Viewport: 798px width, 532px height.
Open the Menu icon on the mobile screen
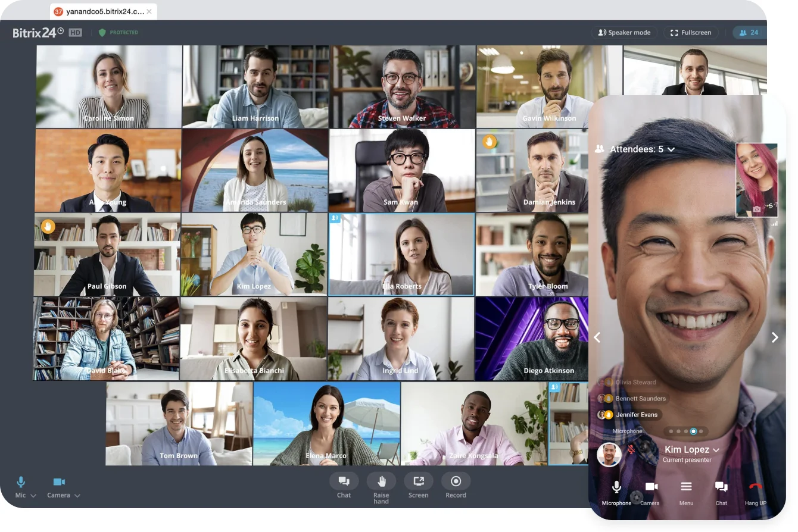(x=686, y=486)
